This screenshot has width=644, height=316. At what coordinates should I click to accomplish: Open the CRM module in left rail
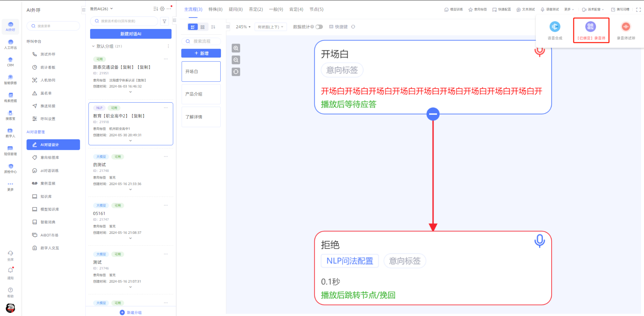[10, 62]
